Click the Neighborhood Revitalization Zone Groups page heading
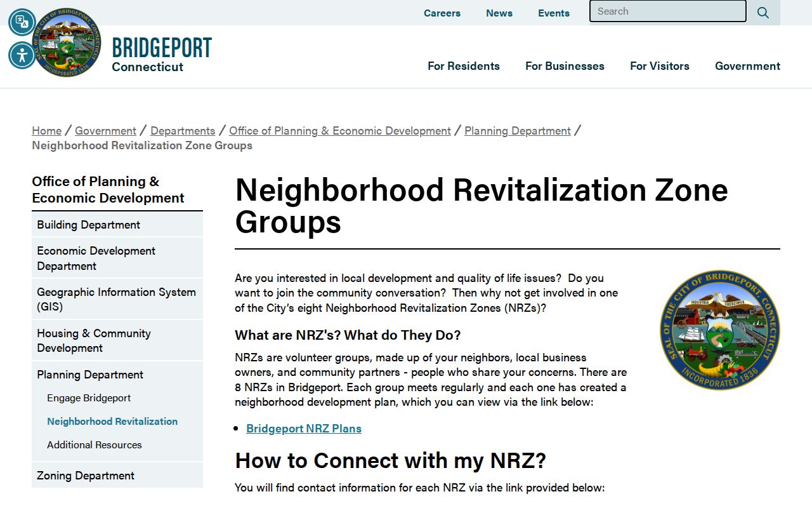The image size is (812, 508). point(481,206)
